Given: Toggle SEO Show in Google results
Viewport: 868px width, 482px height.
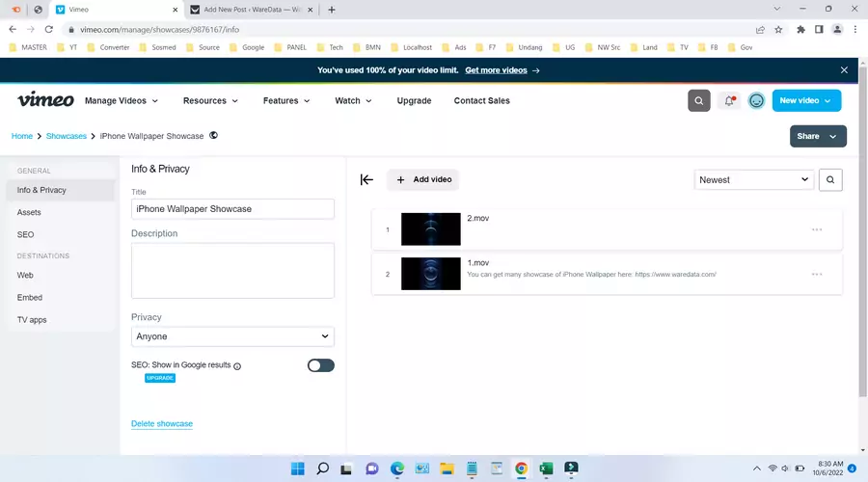Looking at the screenshot, I should pos(321,365).
